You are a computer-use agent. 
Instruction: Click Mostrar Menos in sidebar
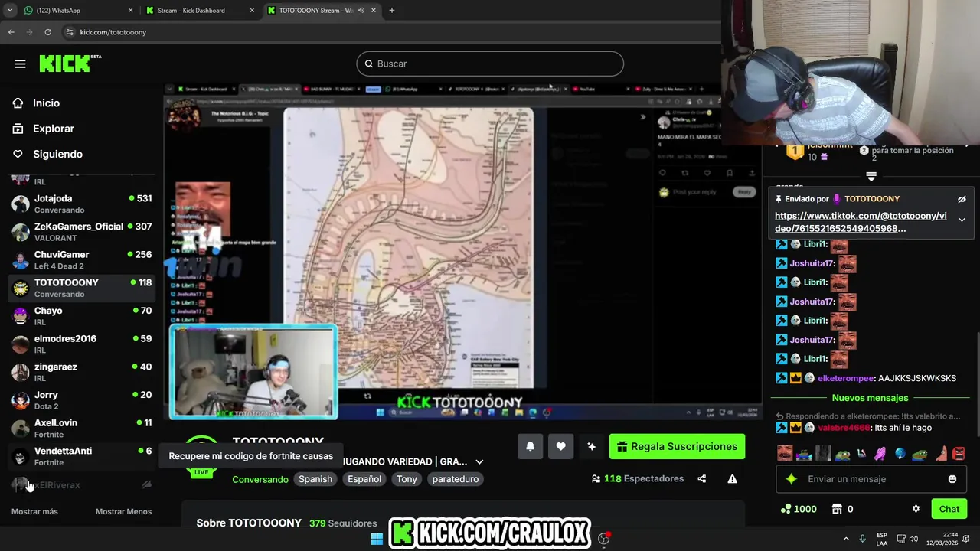(123, 511)
